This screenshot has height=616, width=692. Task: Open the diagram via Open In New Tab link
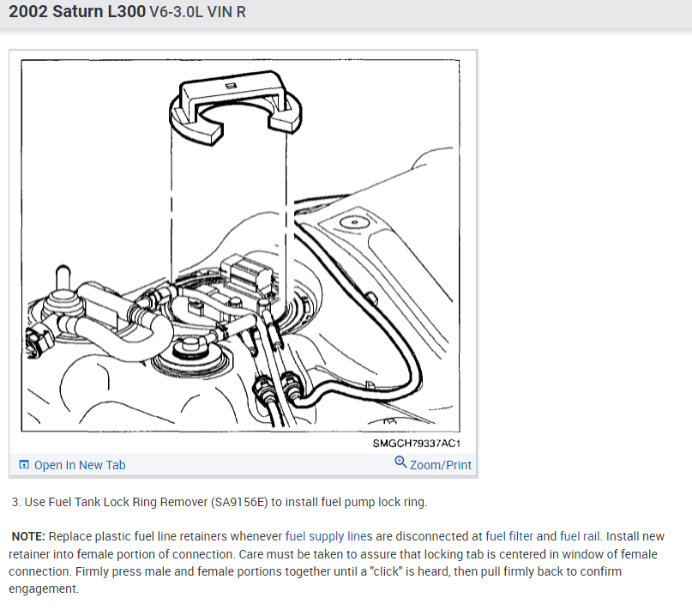point(80,465)
